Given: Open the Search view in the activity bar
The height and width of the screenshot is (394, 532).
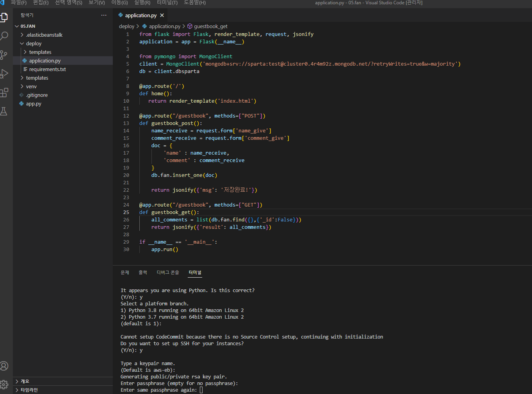Looking at the screenshot, I should click(x=4, y=36).
